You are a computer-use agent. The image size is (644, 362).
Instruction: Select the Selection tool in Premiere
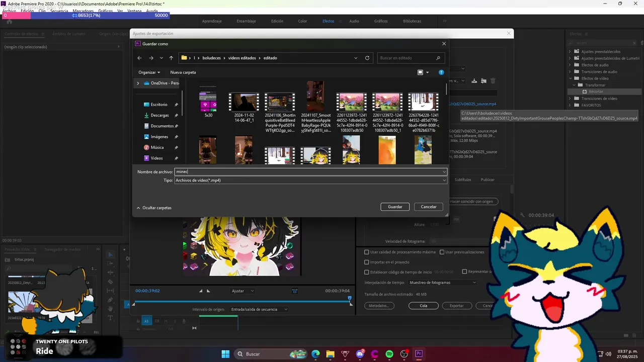[x=110, y=255]
